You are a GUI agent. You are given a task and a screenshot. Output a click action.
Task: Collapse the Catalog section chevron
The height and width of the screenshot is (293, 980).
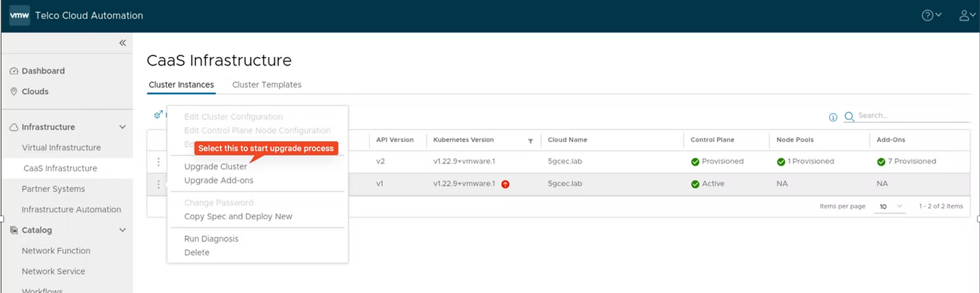[122, 230]
